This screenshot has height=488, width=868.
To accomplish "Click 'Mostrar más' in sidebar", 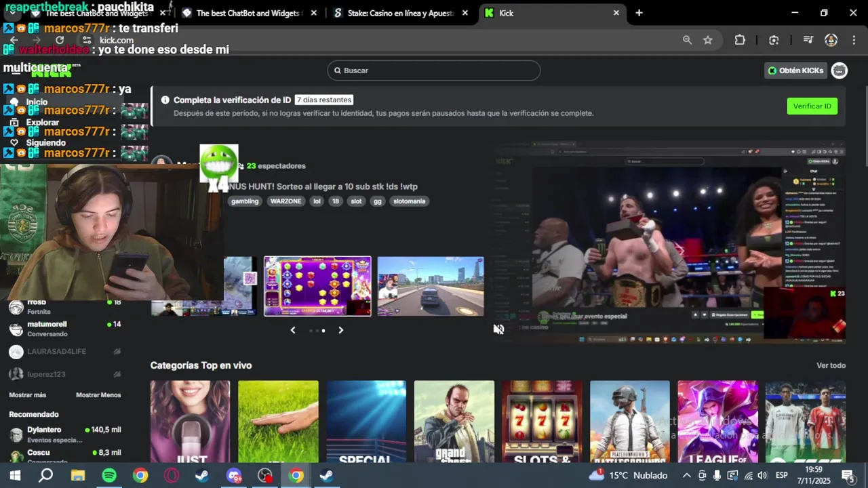I will point(28,395).
